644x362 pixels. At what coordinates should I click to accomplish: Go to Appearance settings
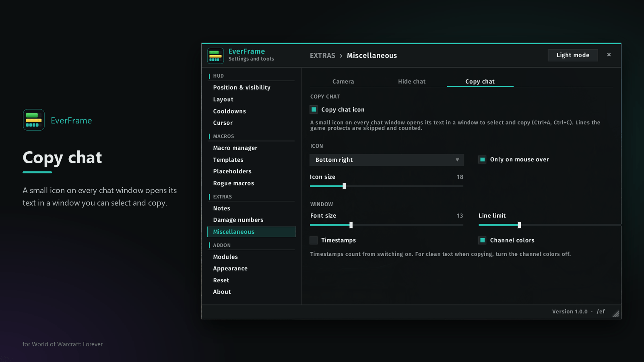[251, 269]
